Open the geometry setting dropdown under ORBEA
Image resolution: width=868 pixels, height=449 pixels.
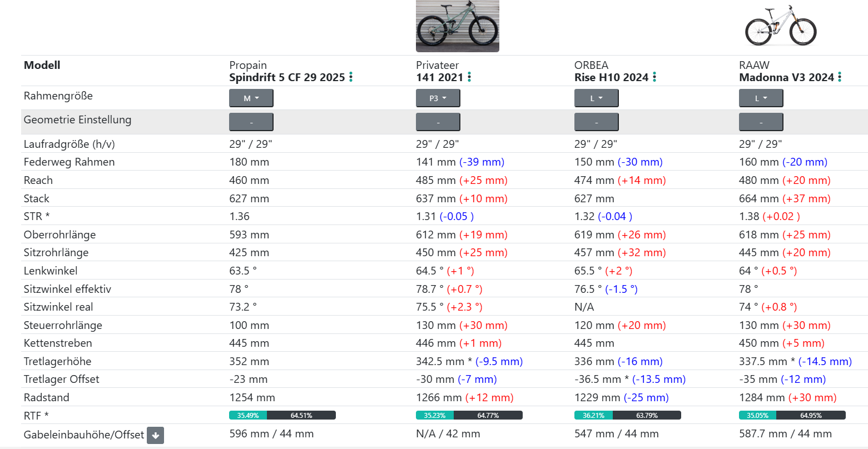point(596,122)
